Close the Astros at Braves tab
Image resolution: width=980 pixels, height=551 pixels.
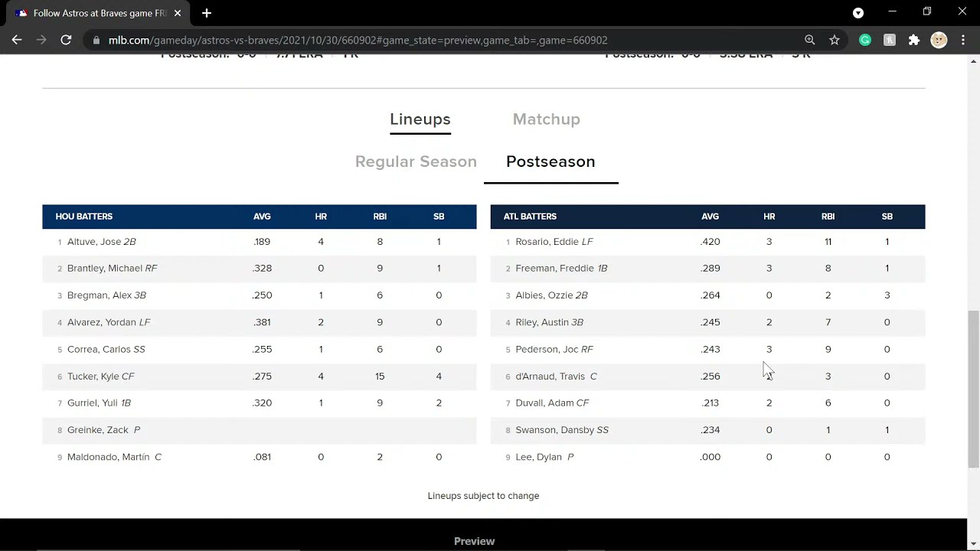coord(178,13)
